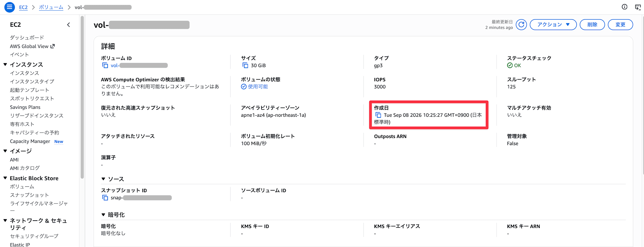Go to EC2 breadcrumb link

coord(23,7)
